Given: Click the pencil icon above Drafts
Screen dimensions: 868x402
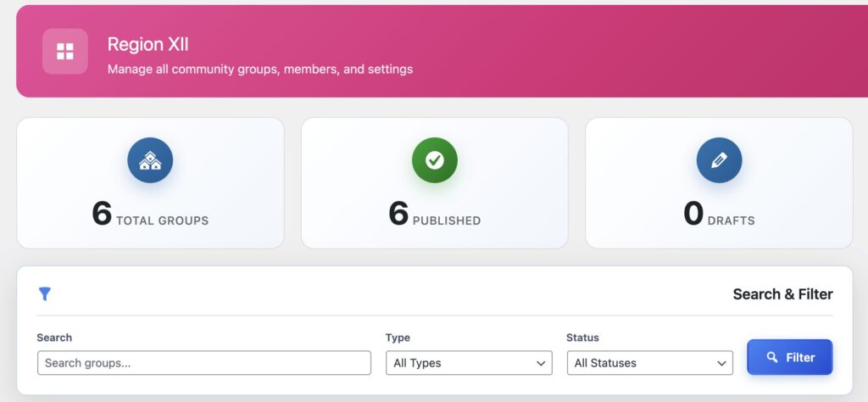Looking at the screenshot, I should [x=719, y=160].
